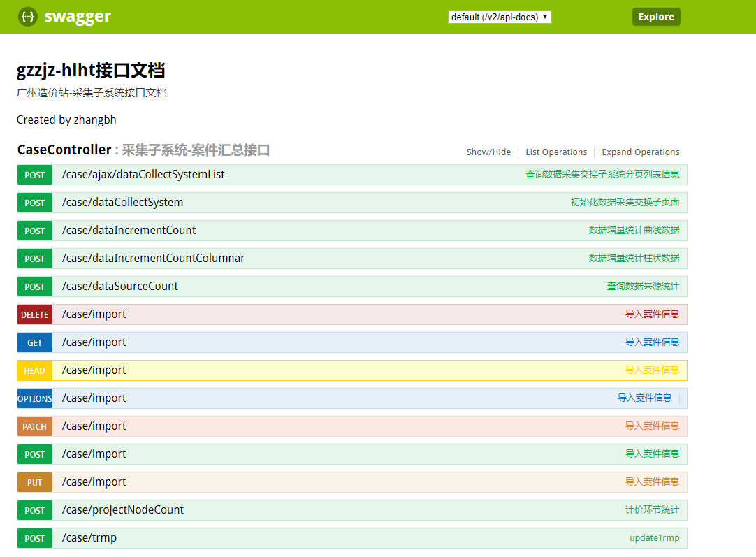Open /case/trmp path link
This screenshot has width=756, height=557.
[89, 538]
